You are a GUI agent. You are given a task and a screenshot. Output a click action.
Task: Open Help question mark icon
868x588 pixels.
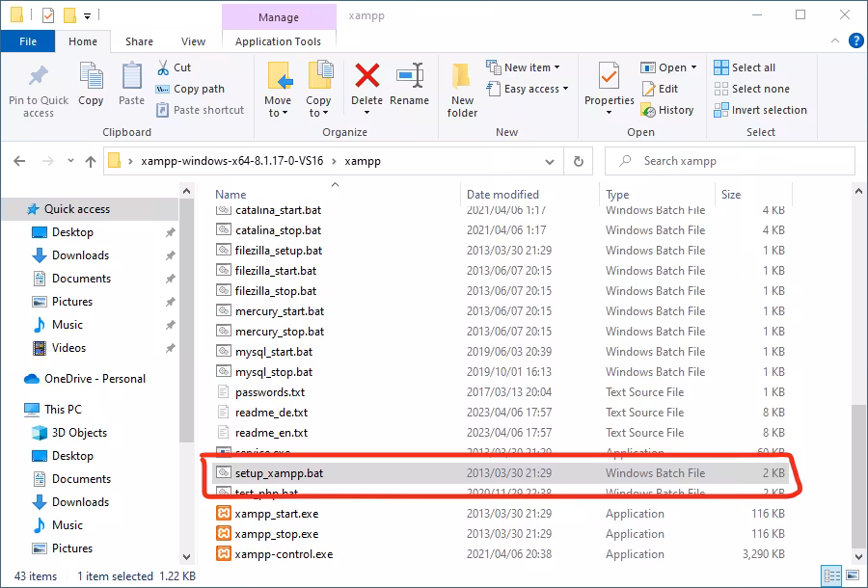coord(855,40)
